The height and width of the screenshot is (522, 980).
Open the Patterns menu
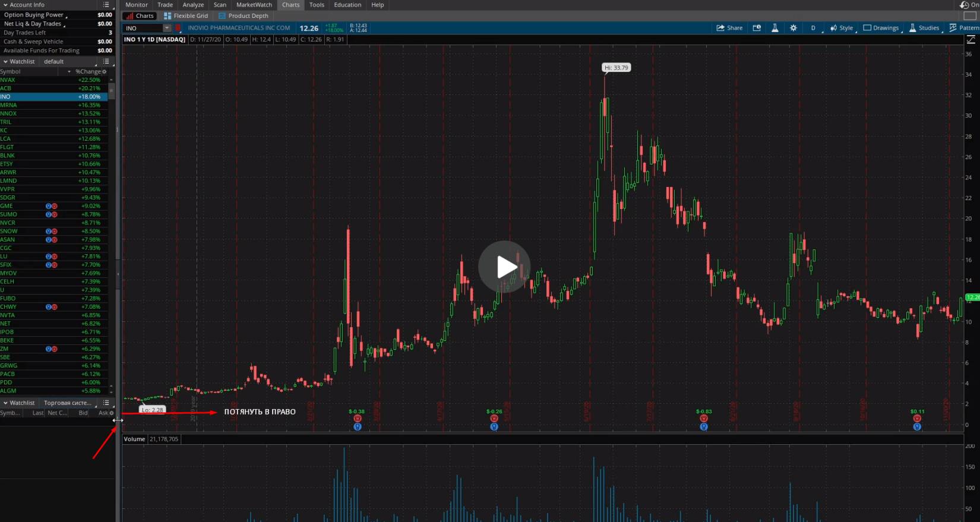pyautogui.click(x=964, y=28)
